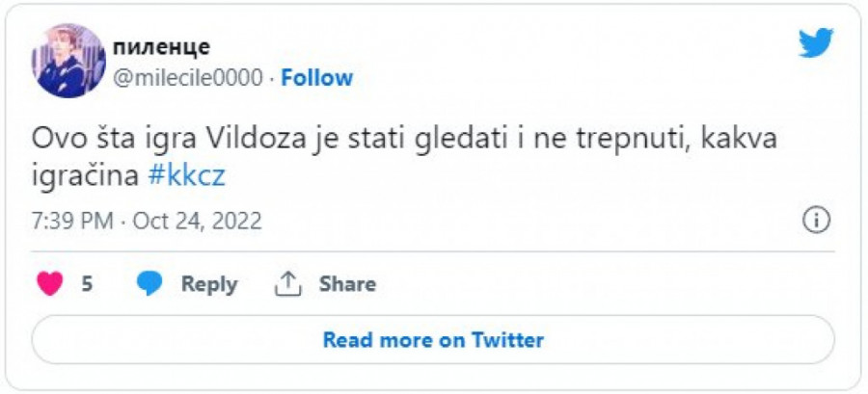
Task: Like the tweet with the heart icon
Action: (49, 283)
